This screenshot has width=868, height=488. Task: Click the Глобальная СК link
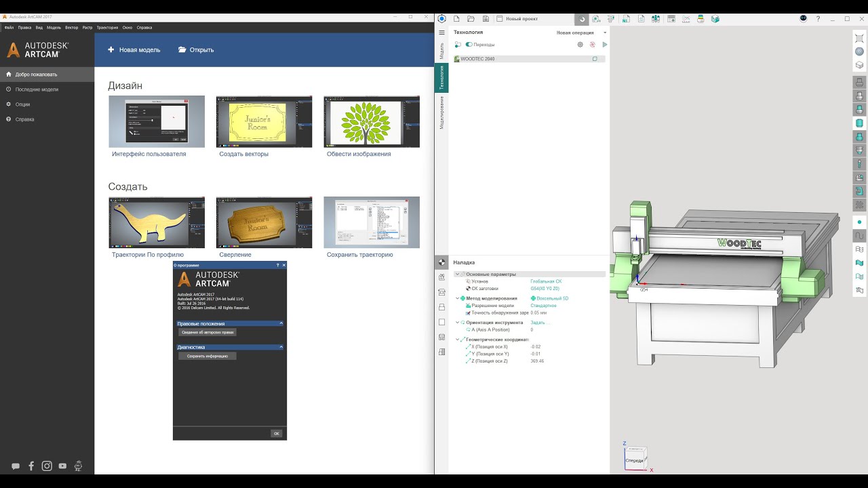point(546,281)
